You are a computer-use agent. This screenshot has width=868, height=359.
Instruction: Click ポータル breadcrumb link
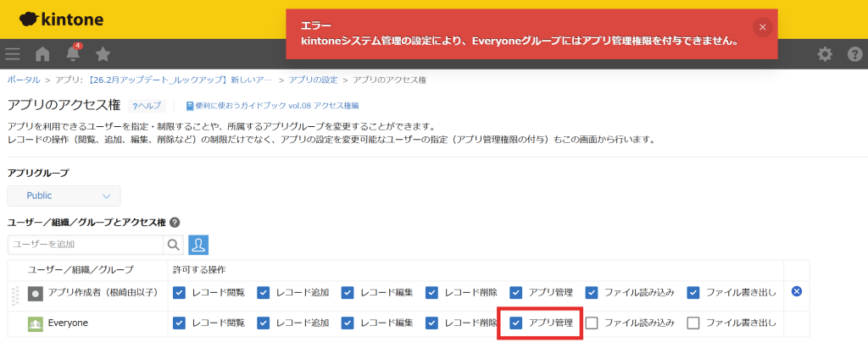tap(23, 80)
